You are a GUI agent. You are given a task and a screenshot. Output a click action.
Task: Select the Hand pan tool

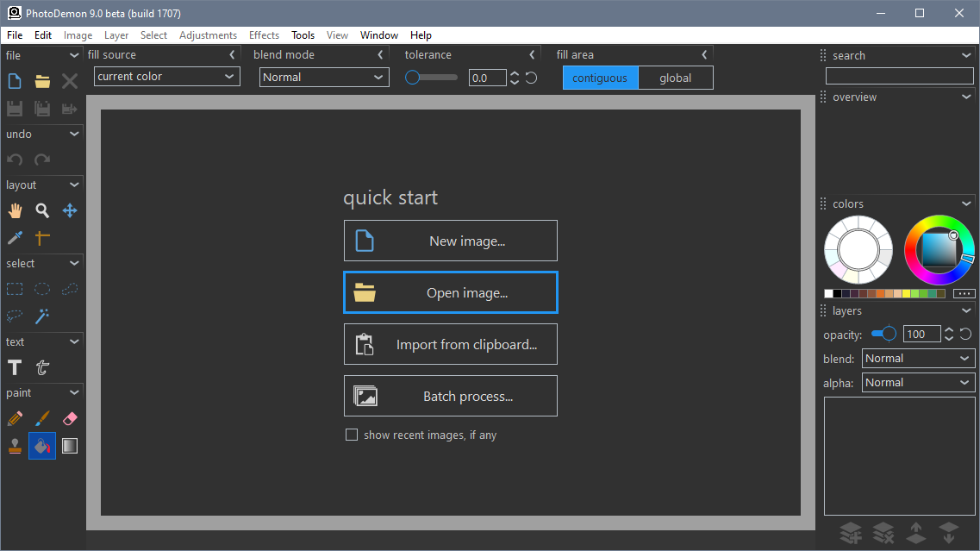point(15,210)
